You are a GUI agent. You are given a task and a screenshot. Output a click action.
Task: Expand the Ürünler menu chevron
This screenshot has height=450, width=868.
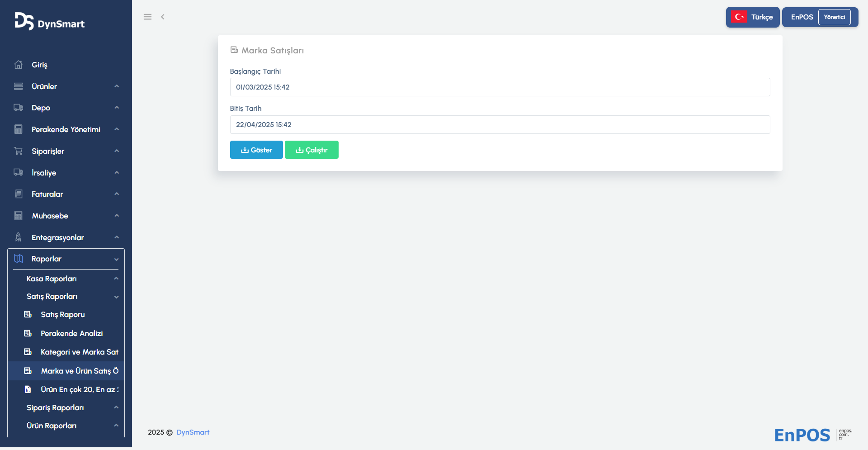click(x=117, y=86)
